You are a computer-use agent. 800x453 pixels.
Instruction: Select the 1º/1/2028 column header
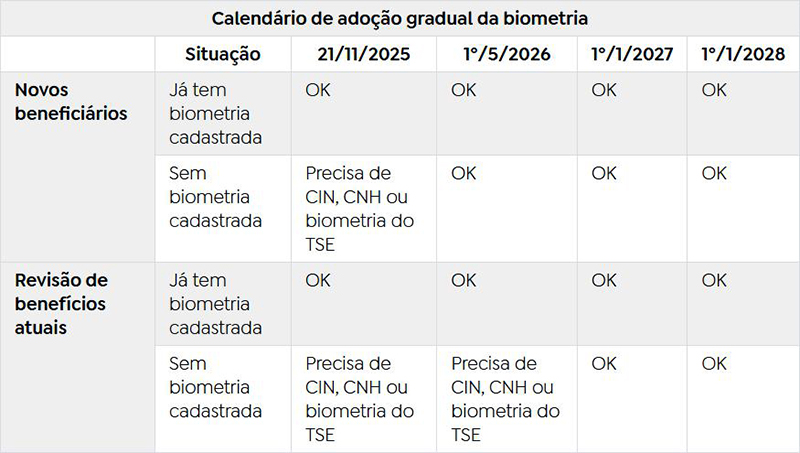click(x=743, y=54)
